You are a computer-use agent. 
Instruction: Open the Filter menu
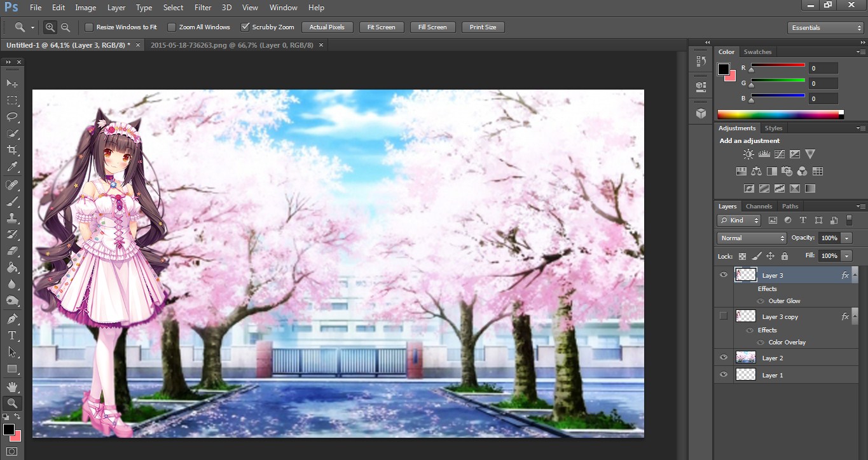(202, 8)
